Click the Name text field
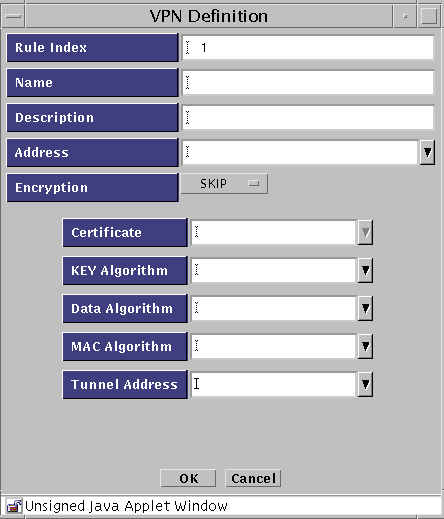The image size is (444, 519). [308, 82]
